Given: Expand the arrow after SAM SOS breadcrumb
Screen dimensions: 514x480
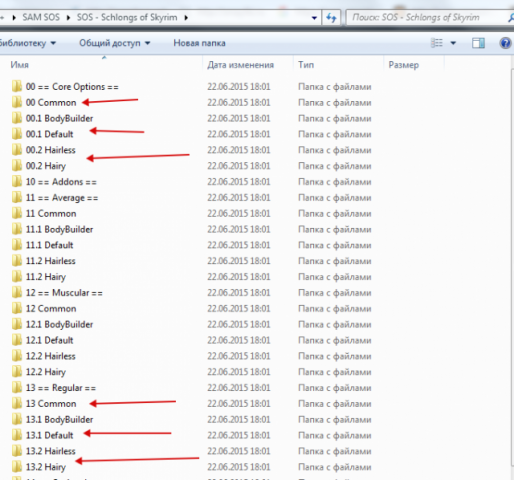Looking at the screenshot, I should click(x=68, y=17).
